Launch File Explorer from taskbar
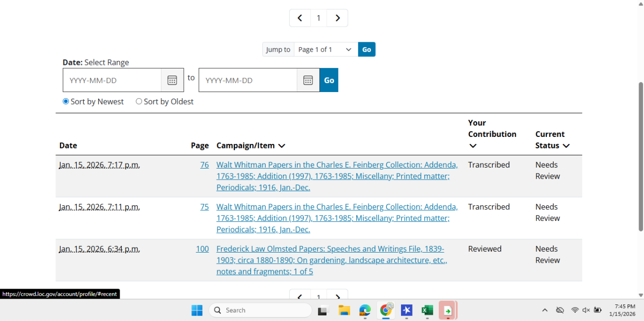This screenshot has width=644, height=321. tap(344, 310)
